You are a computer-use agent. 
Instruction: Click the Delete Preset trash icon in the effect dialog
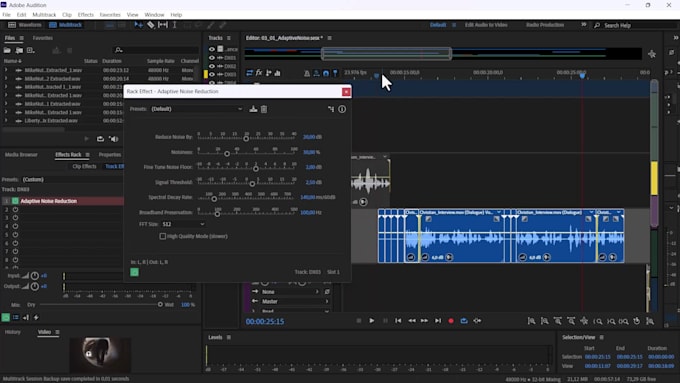click(x=264, y=109)
